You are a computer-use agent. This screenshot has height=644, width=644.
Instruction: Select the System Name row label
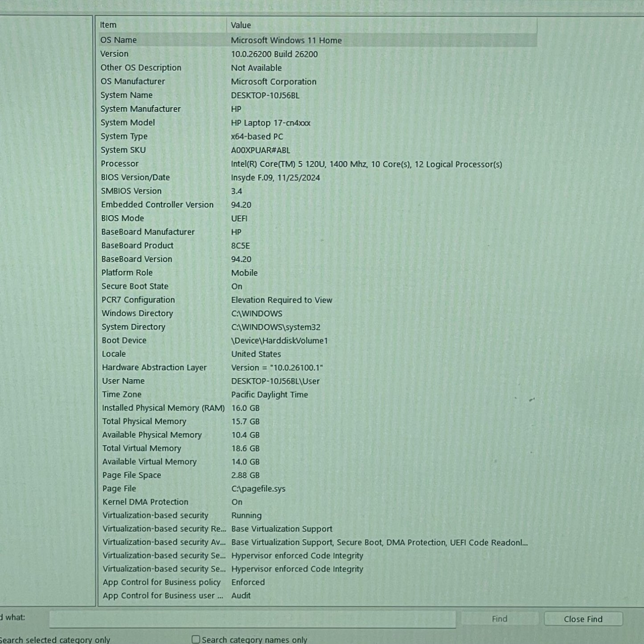127,95
